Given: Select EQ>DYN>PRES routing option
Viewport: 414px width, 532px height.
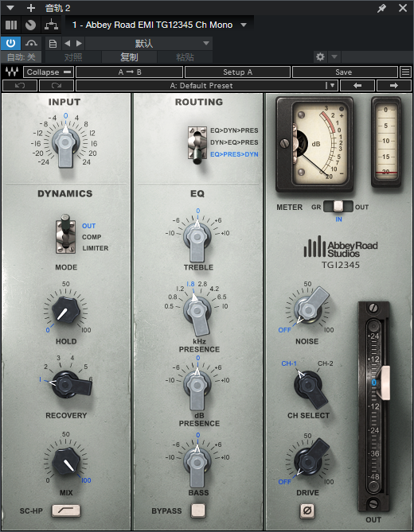Looking at the screenshot, I should click(x=234, y=130).
